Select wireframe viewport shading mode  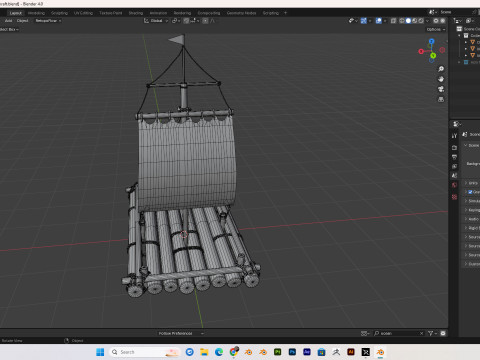coord(402,21)
